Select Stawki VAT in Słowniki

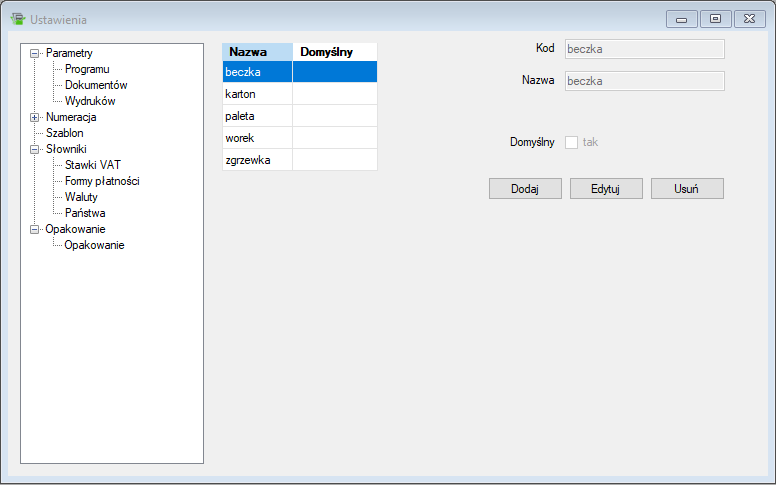point(93,165)
